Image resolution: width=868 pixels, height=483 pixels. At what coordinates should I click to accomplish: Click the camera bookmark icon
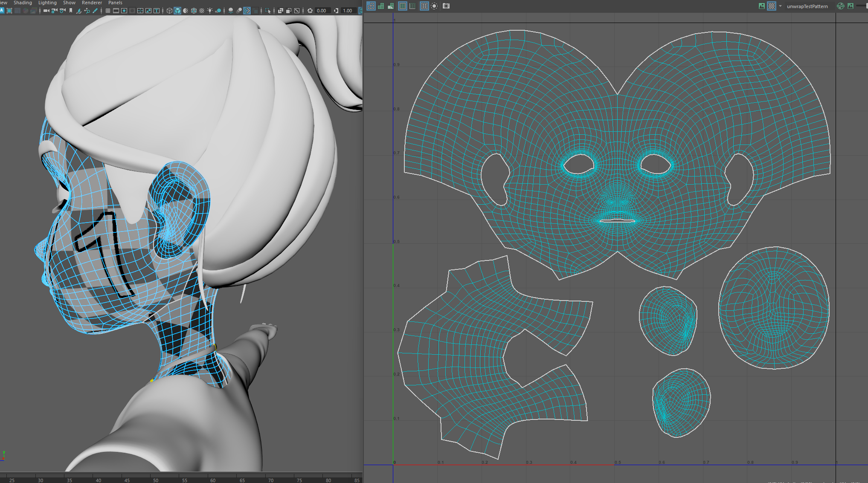coord(71,11)
